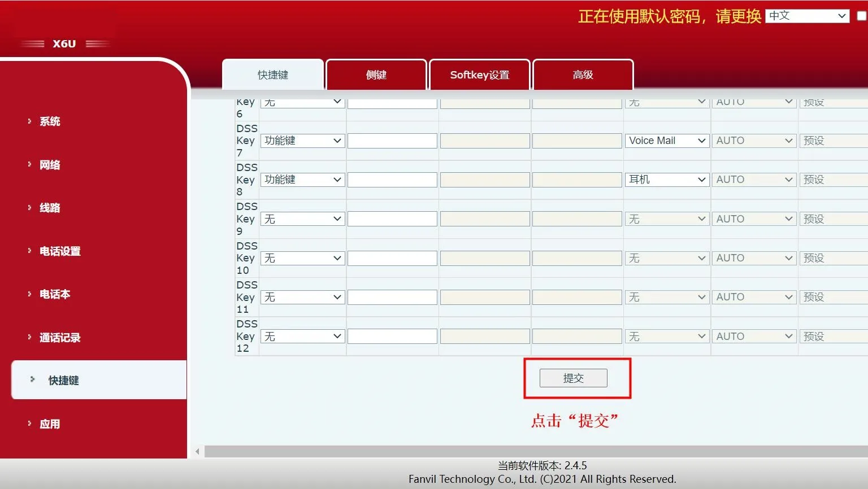Viewport: 868px width, 489px height.
Task: Switch to the 高级 tab
Action: [582, 75]
